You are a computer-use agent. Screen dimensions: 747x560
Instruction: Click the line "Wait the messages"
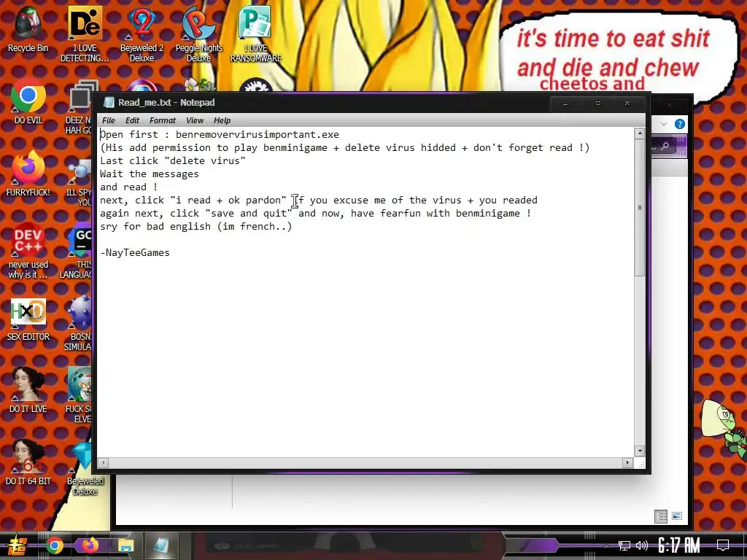point(150,174)
